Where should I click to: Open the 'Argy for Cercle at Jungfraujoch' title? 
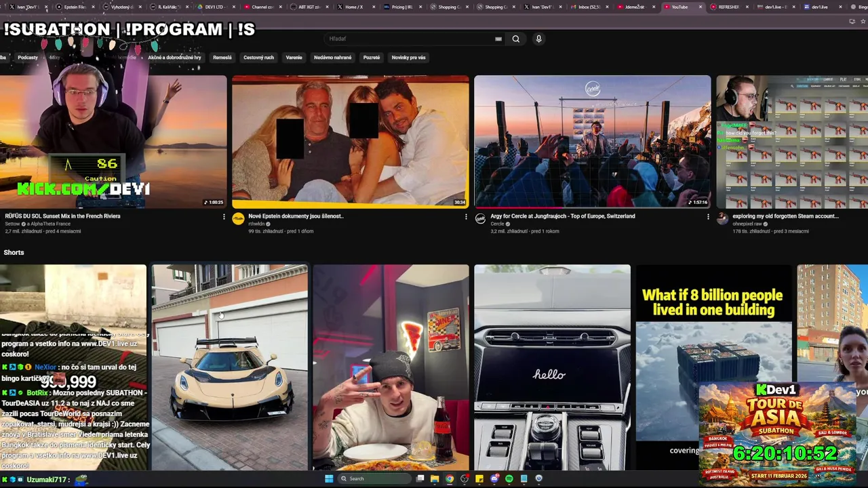click(563, 216)
